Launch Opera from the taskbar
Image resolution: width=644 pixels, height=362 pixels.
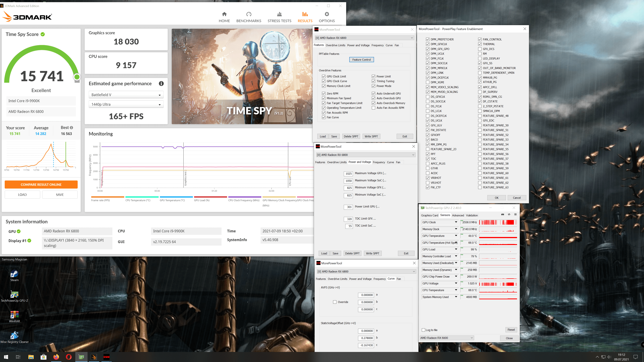click(x=68, y=357)
